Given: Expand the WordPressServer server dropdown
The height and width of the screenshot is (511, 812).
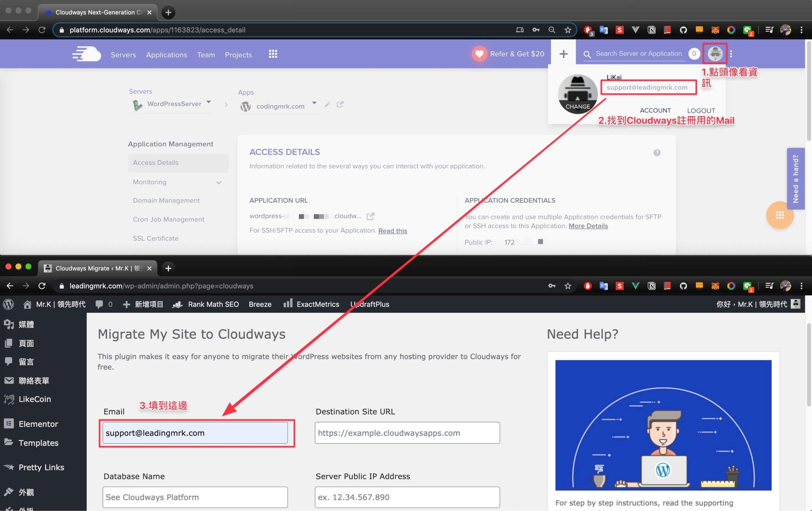Looking at the screenshot, I should [209, 102].
